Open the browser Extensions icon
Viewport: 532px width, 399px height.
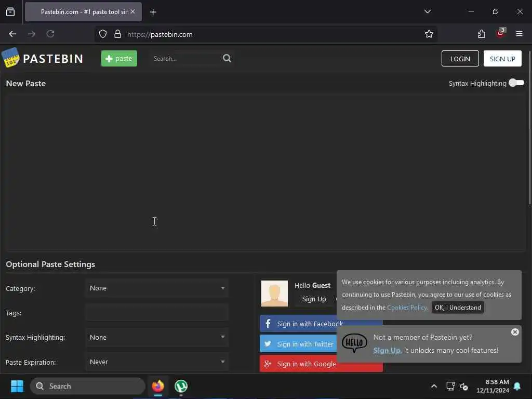point(482,34)
